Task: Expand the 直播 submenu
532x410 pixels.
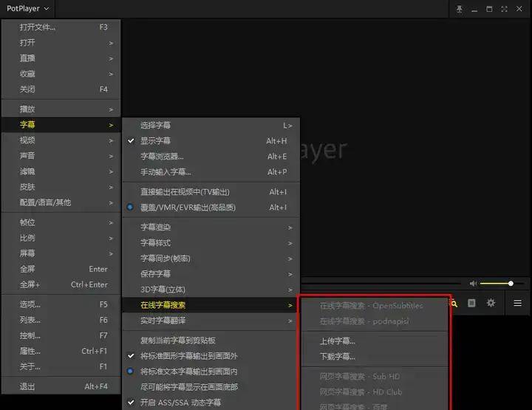Action: (61, 58)
